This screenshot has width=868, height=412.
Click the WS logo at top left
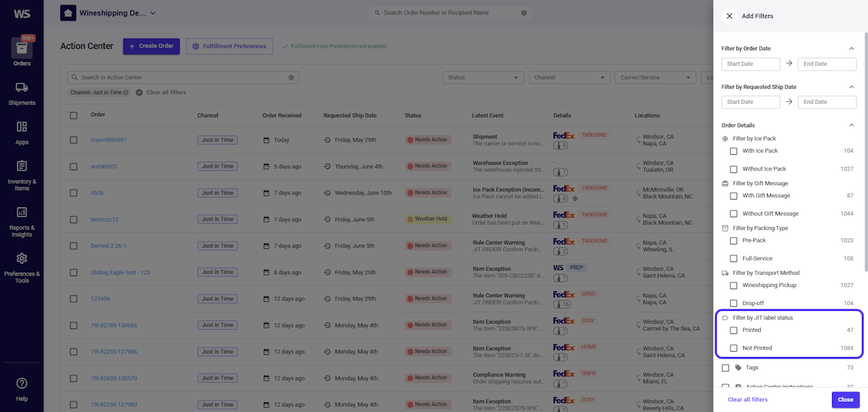(22, 14)
